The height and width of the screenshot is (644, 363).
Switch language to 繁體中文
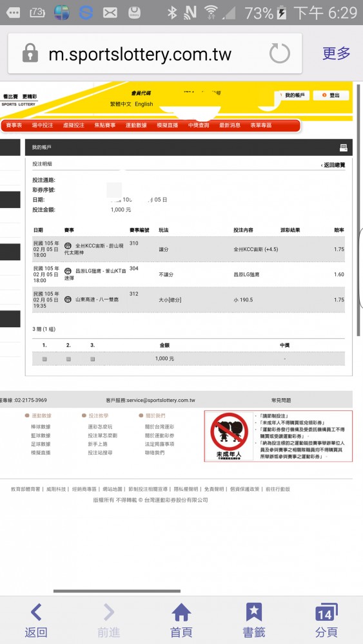[121, 104]
